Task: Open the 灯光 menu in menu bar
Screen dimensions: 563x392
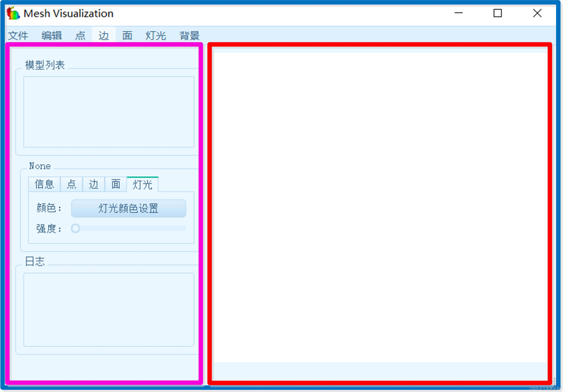Action: pos(156,36)
